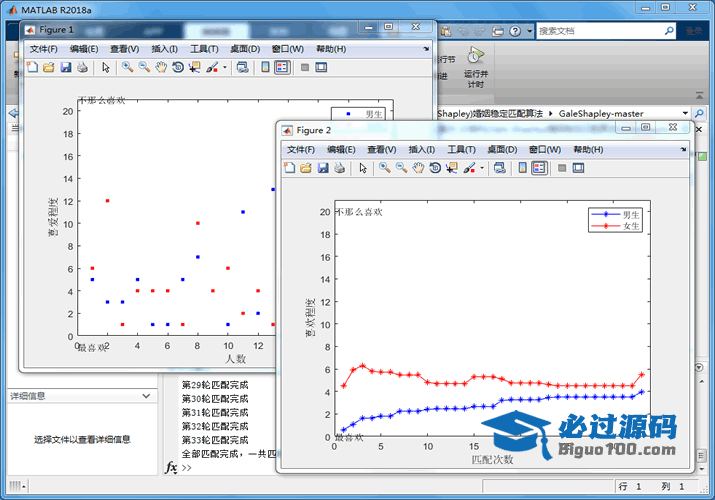Expand the 详细信息 panel chevron

pos(147,396)
